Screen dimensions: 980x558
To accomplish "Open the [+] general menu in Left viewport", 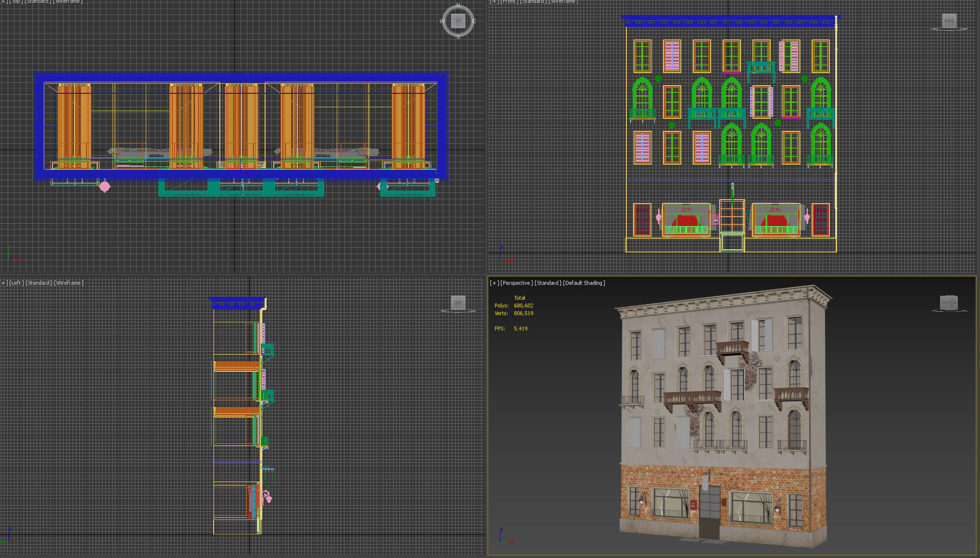I will click(4, 283).
